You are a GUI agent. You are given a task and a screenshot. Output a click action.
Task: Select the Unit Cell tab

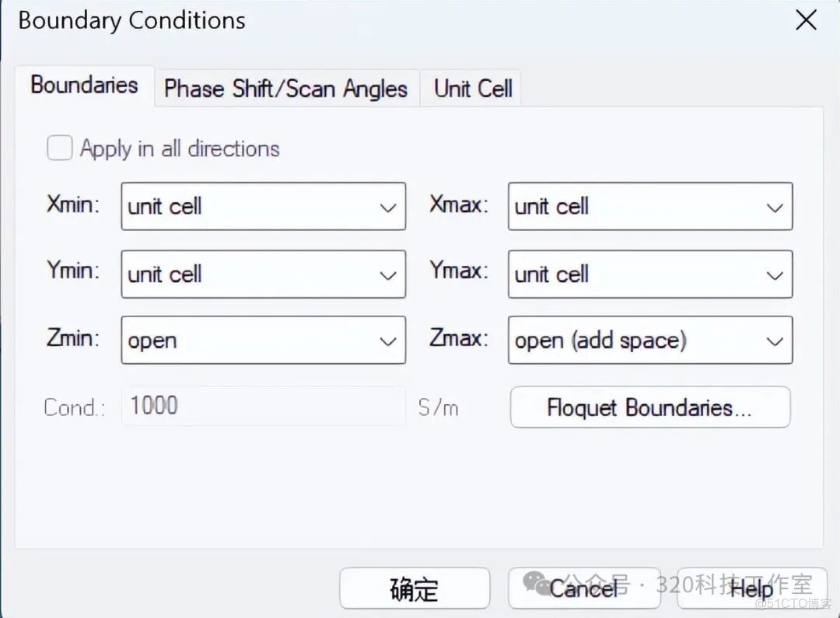[473, 89]
